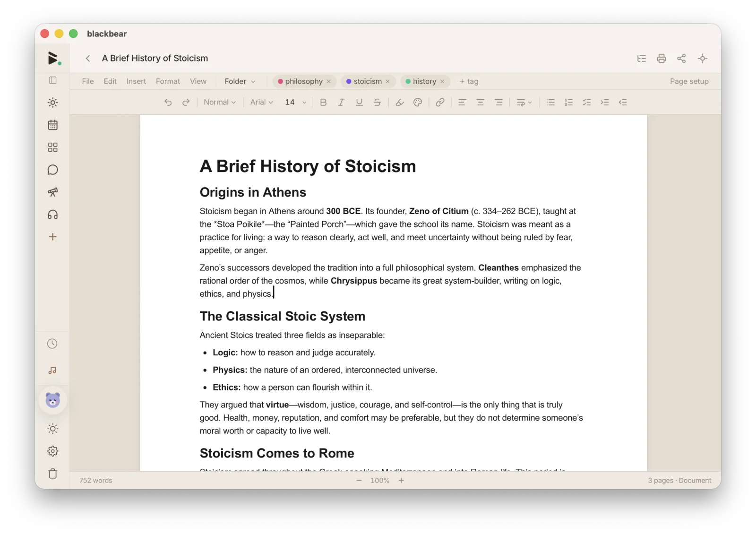Redo the last edit
This screenshot has width=756, height=535.
tap(186, 102)
